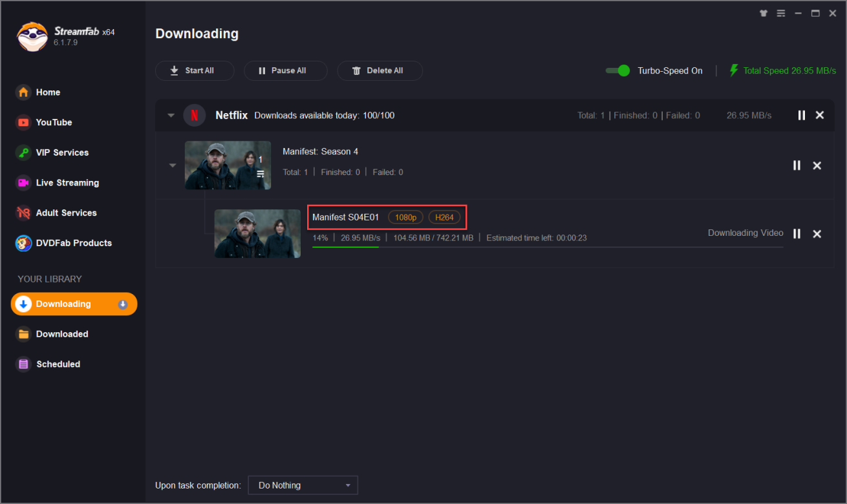Viewport: 847px width, 504px height.
Task: Click the StreamFab sloth logo
Action: (x=32, y=37)
